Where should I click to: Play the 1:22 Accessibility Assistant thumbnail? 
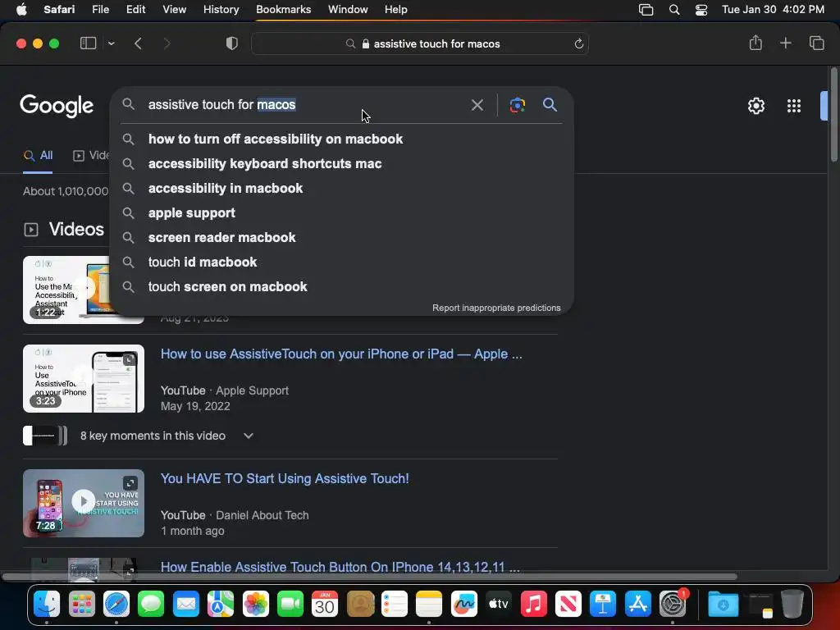[66, 290]
